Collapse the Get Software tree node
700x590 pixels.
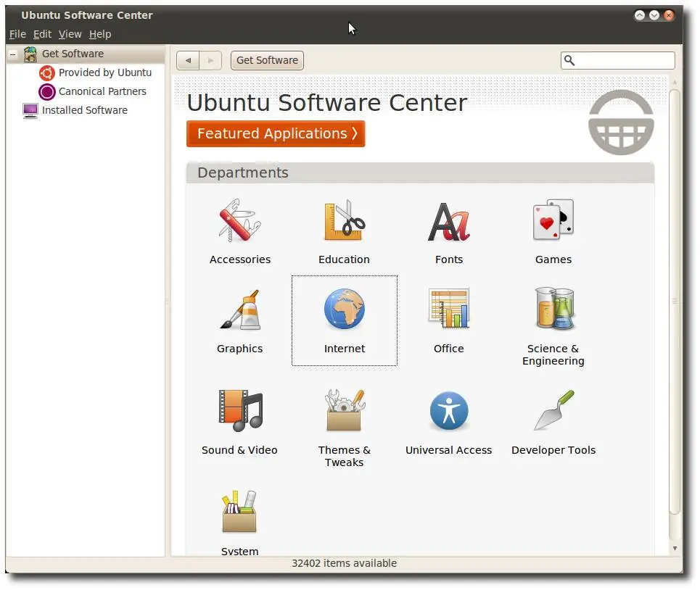13,54
